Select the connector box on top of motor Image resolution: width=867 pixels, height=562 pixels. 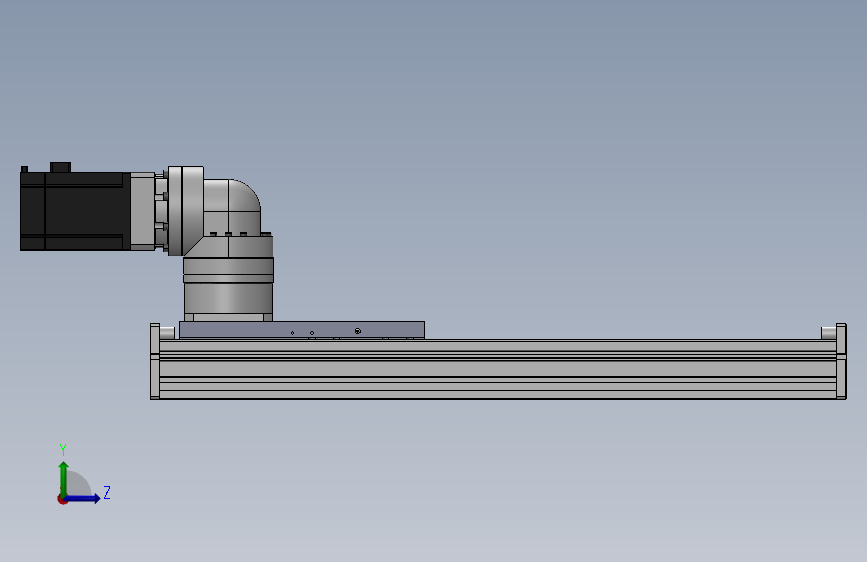[60, 167]
